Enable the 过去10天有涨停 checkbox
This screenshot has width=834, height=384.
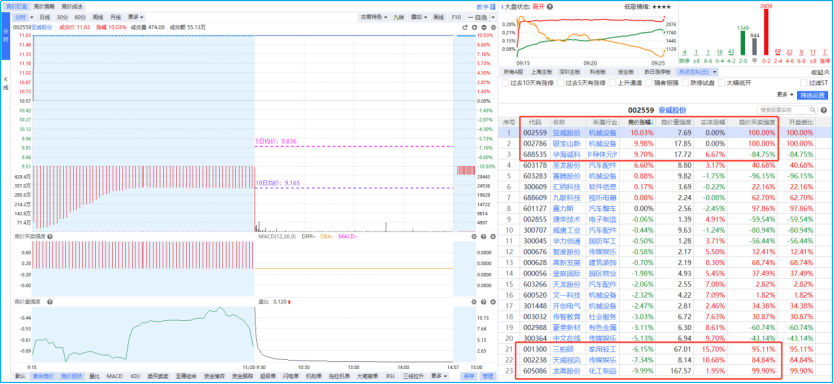505,83
